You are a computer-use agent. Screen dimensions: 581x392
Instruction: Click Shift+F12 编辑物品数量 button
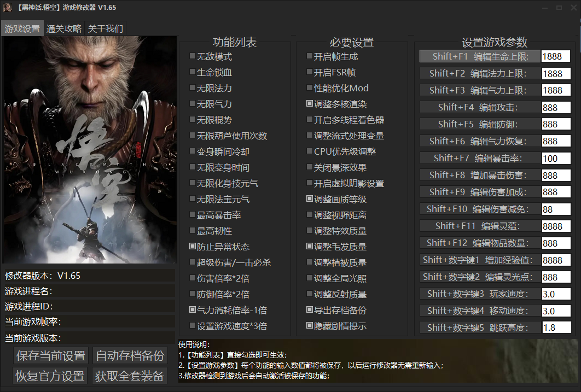[480, 243]
